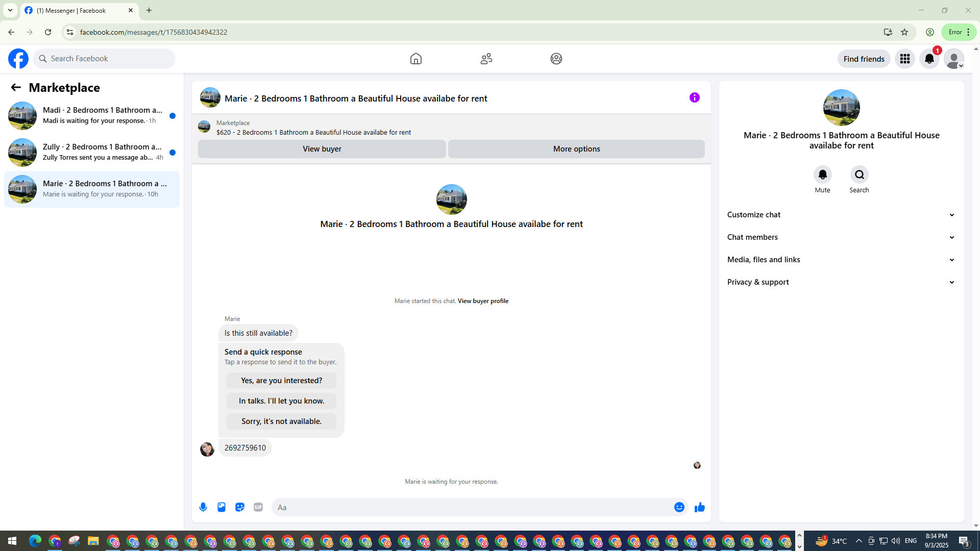Open Zully conversation in list
This screenshot has width=980, height=551.
92,153
